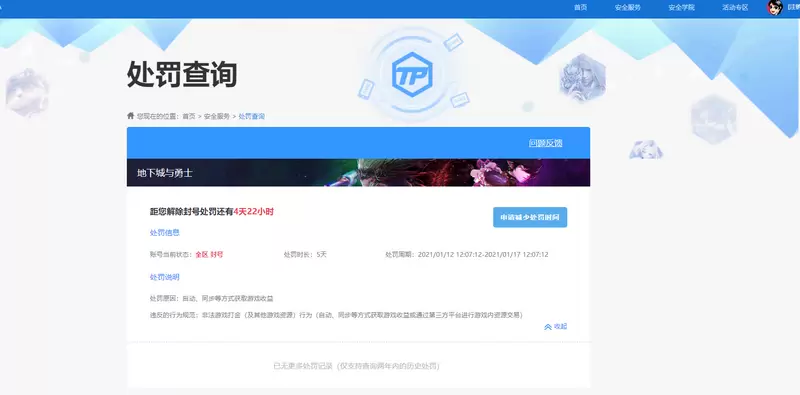Click the card icon upper right of TP logo
The height and width of the screenshot is (395, 800).
453,42
